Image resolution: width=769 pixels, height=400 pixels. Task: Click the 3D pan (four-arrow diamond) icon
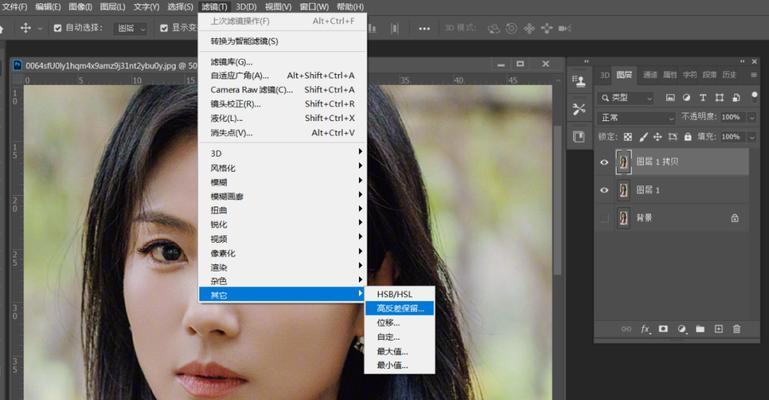pos(529,28)
